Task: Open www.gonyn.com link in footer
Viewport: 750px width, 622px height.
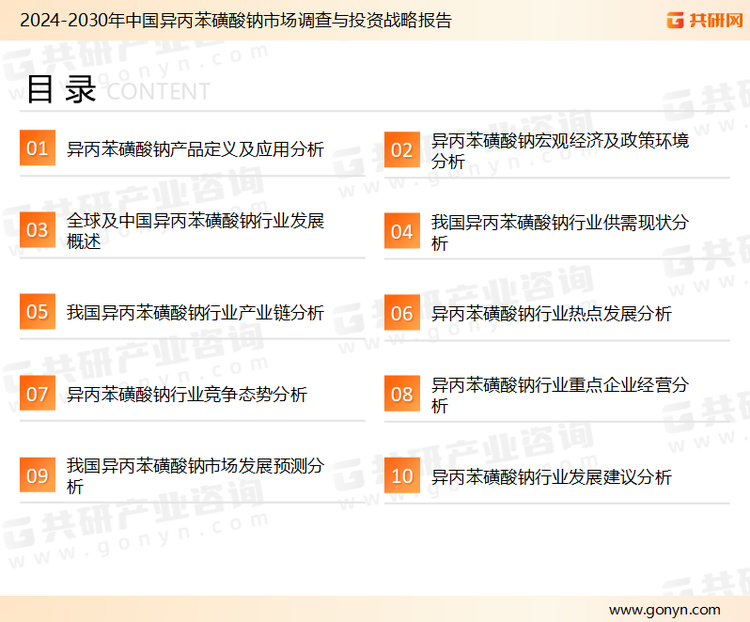Action: [664, 610]
